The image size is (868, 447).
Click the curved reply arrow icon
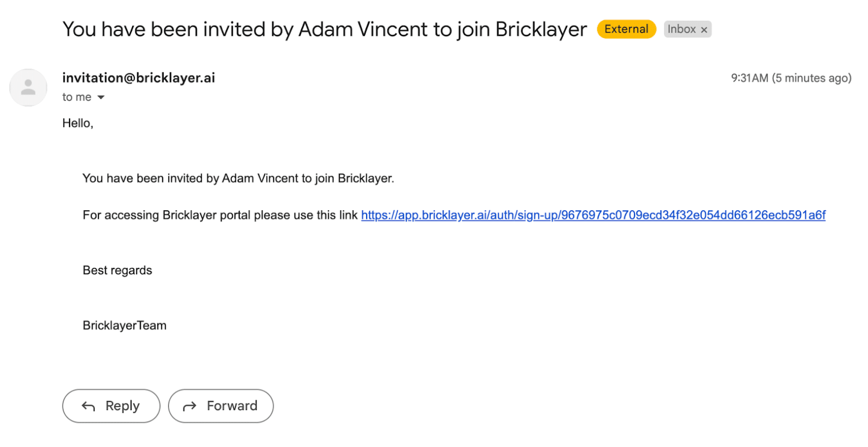click(x=88, y=407)
